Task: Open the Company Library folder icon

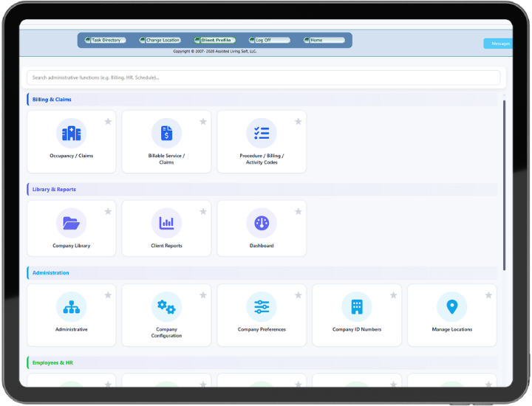Action: click(71, 223)
